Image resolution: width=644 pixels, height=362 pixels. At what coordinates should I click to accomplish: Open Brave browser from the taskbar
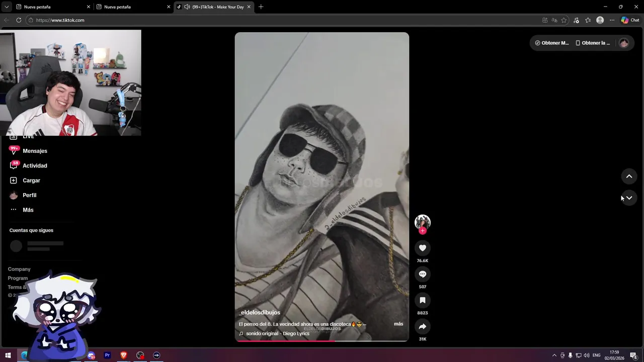click(x=124, y=355)
